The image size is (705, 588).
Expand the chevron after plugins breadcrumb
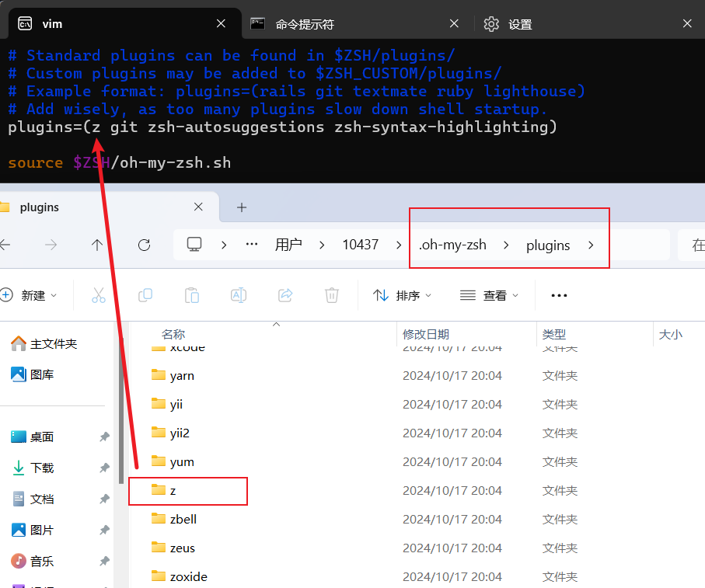(x=591, y=245)
